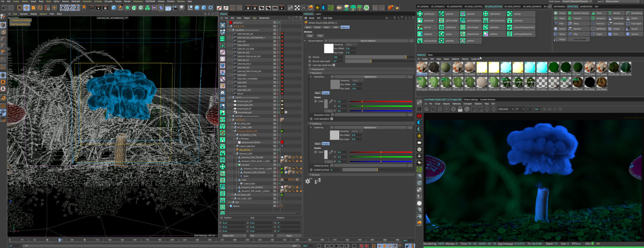The width and height of the screenshot is (644, 248).
Task: Toggle editor visibility for xpCache.2
Action: tap(277, 22)
